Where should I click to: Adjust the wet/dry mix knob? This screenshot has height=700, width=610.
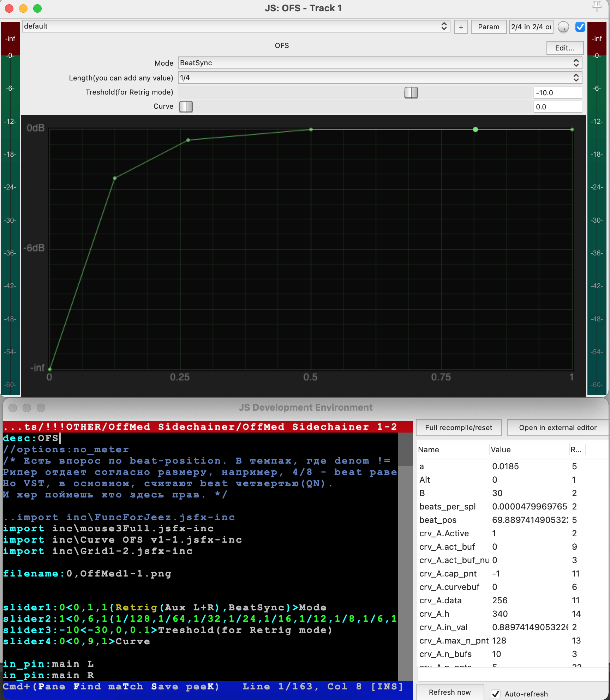point(563,27)
